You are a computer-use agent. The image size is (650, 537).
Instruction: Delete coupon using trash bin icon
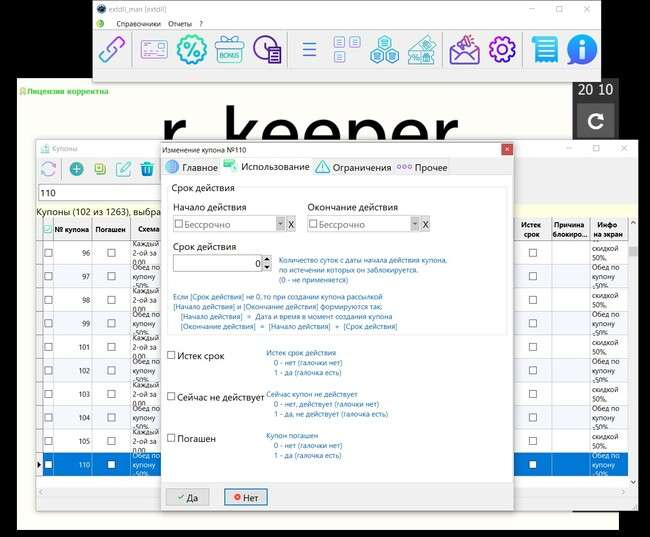click(147, 169)
